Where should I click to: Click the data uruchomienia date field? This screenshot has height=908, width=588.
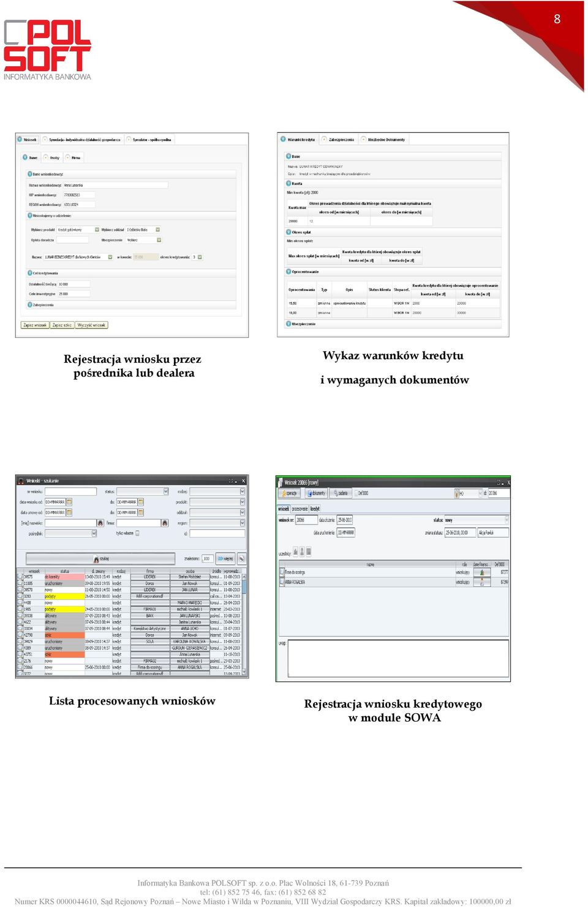click(346, 532)
